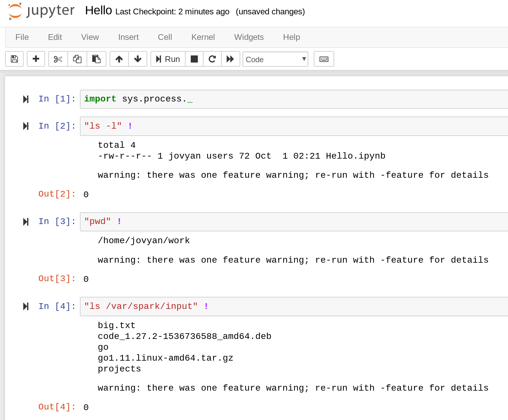Click into the import sys.process cell

pyautogui.click(x=288, y=99)
